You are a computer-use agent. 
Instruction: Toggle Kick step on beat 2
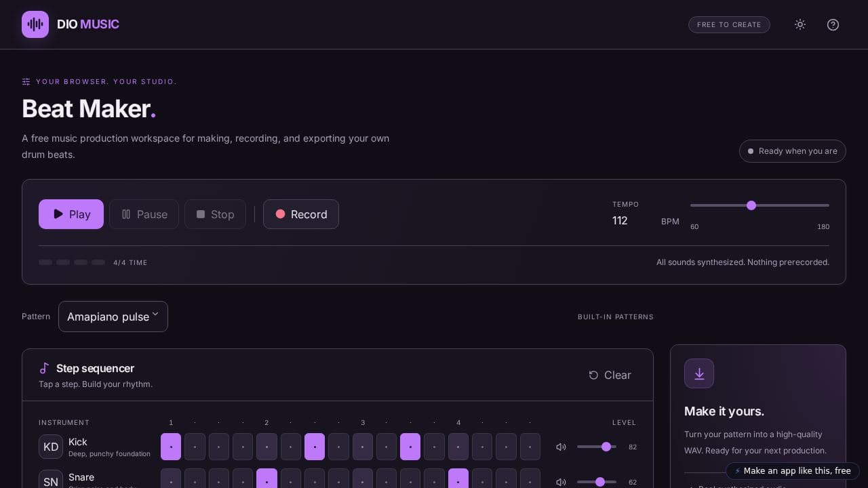[267, 447]
